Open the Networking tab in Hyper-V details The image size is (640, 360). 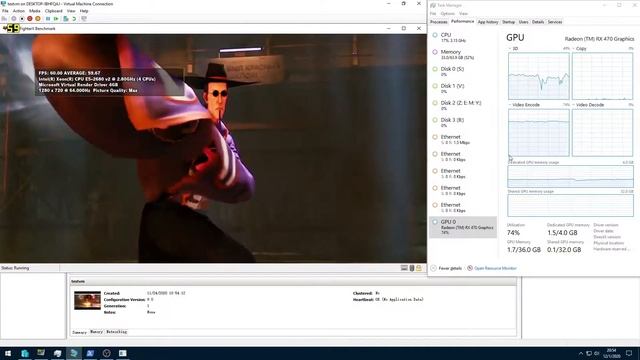tap(117, 332)
